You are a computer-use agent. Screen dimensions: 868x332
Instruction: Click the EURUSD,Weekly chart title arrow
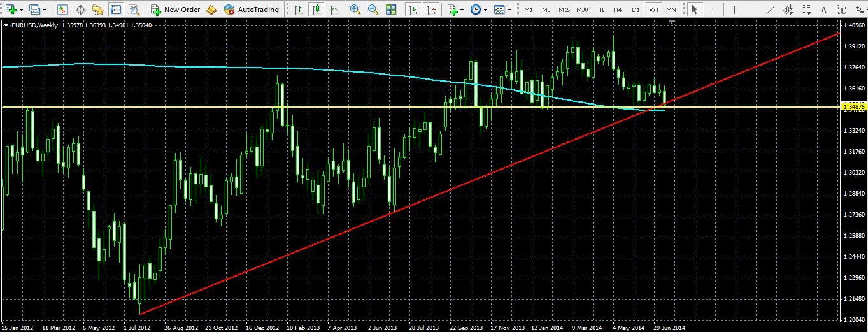[6, 25]
